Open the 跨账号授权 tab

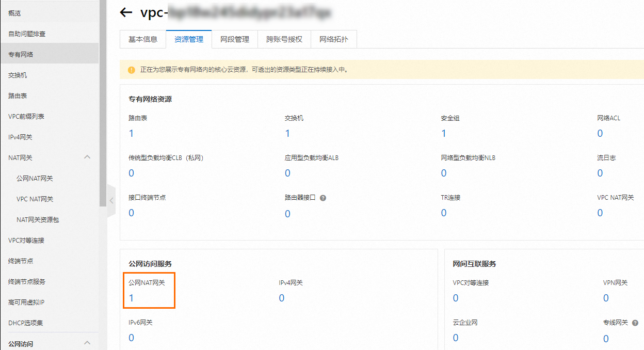[x=284, y=39]
